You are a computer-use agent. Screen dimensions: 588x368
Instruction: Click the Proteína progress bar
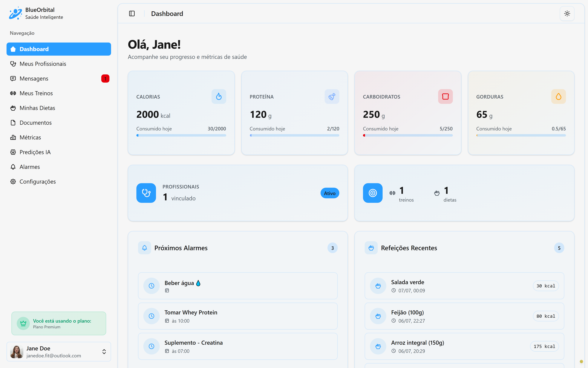tap(295, 135)
